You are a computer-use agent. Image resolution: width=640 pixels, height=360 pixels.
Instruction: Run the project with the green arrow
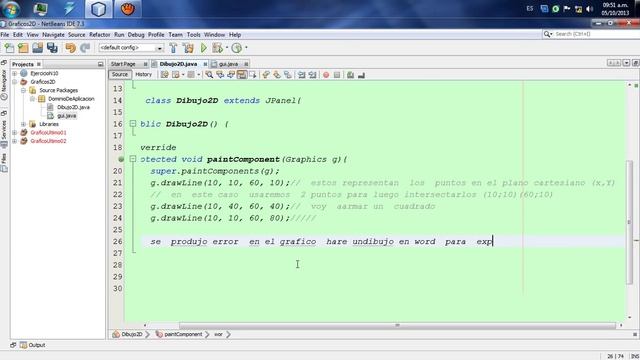click(x=203, y=48)
